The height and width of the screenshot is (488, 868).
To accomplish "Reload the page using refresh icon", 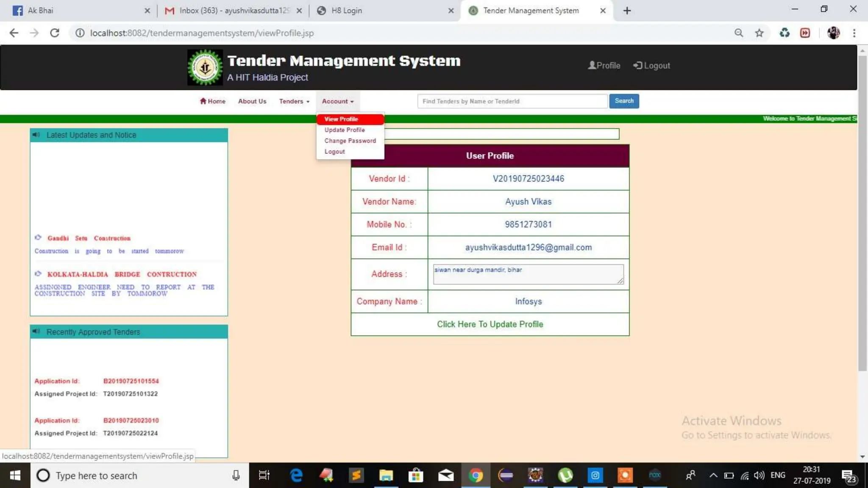I will click(x=55, y=33).
